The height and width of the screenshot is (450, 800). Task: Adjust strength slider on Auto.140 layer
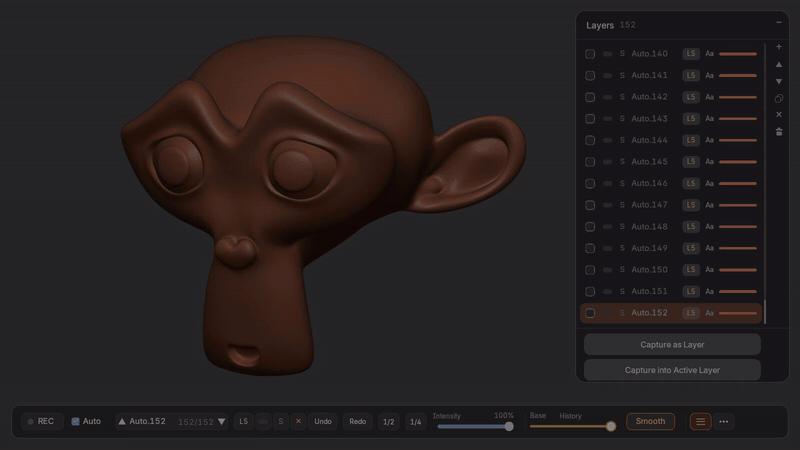pyautogui.click(x=738, y=54)
